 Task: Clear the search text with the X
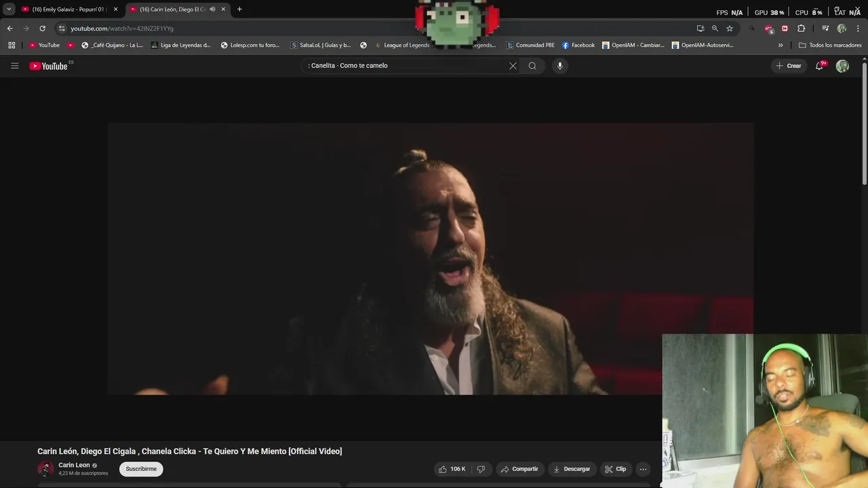pos(513,66)
